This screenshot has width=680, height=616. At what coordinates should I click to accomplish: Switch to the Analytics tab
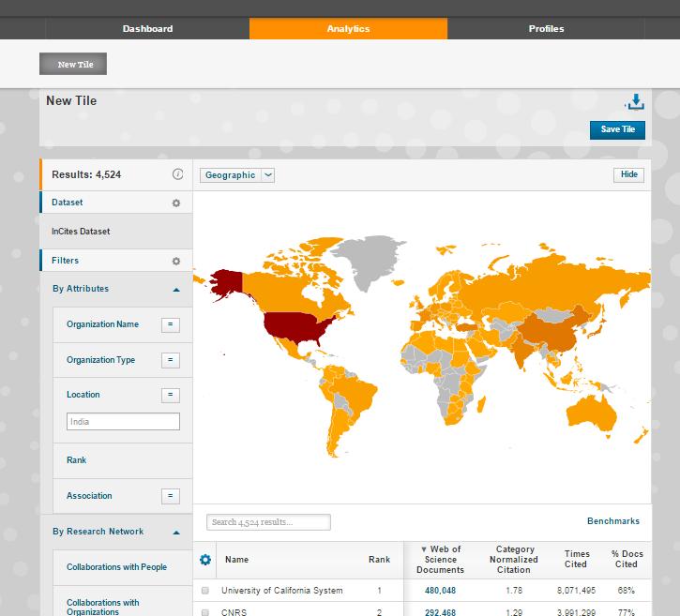pos(348,29)
